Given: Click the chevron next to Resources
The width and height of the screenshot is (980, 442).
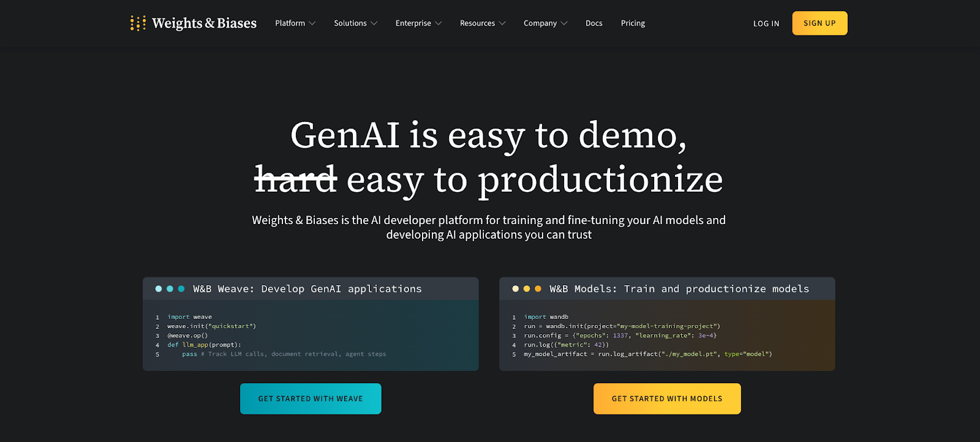Looking at the screenshot, I should pos(502,23).
